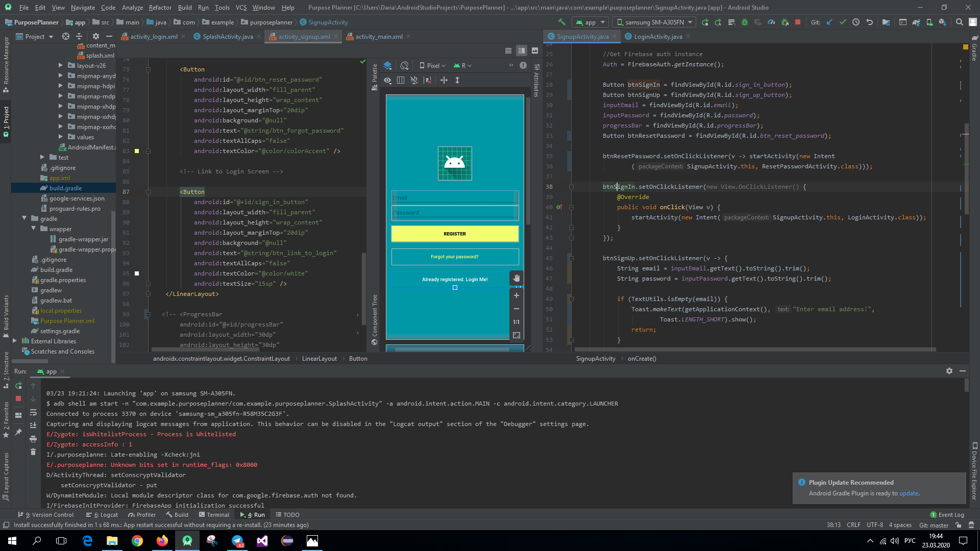
Task: Open the SDK Manager icon
Action: (x=943, y=22)
